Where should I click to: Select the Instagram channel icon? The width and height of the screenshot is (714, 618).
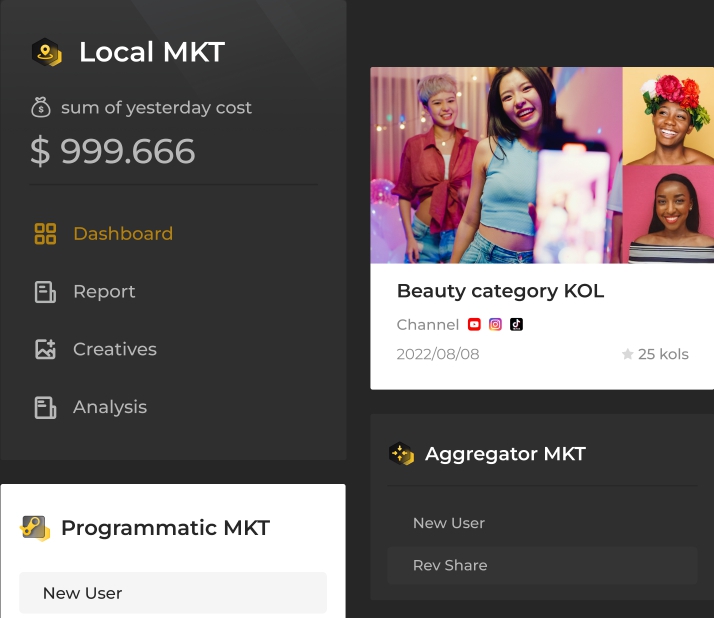coord(495,324)
